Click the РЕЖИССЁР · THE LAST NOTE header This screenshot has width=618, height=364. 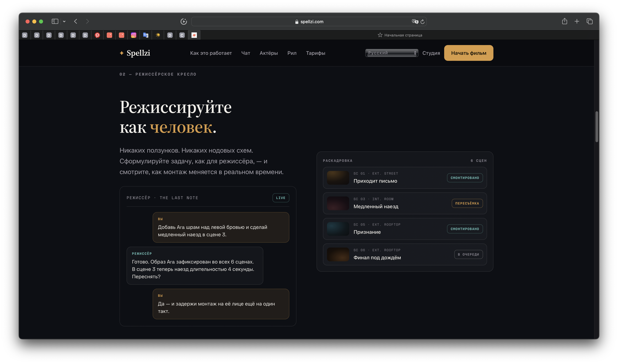click(x=162, y=198)
